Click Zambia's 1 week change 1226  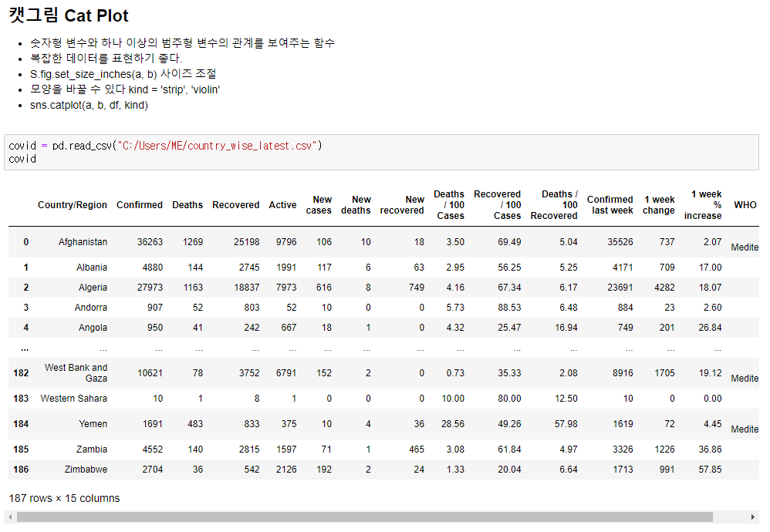[x=664, y=450]
